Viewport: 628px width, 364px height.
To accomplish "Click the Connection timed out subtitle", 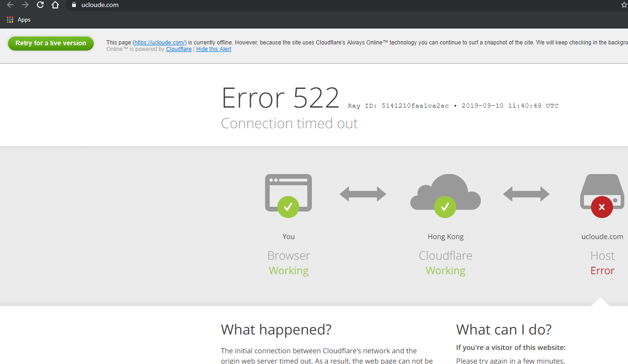I will coord(289,124).
